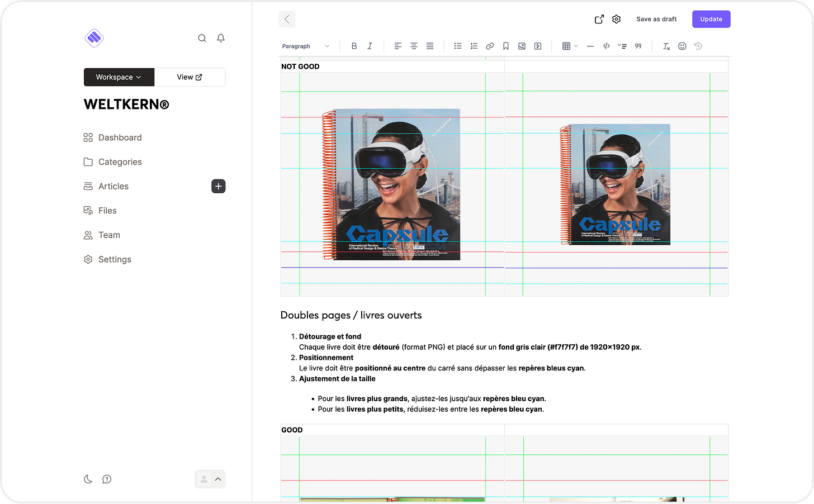Click the Weltkern app logo

click(94, 38)
